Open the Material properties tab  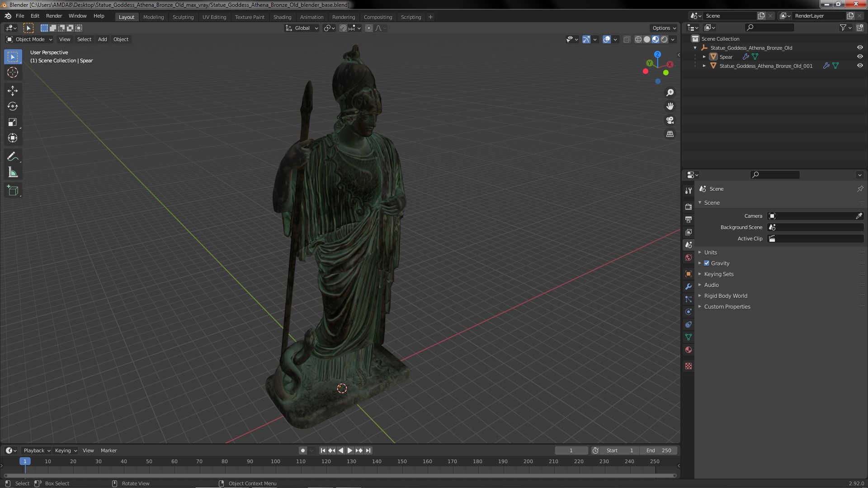coord(689,350)
